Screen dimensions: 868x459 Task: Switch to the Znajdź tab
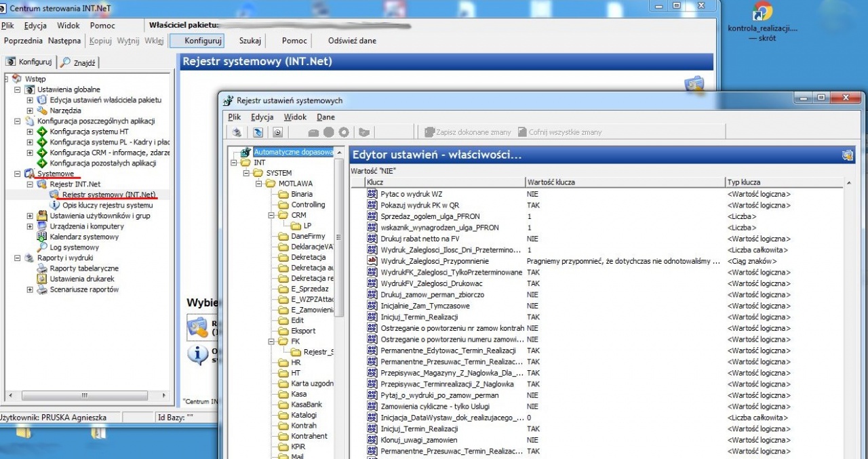[x=80, y=62]
